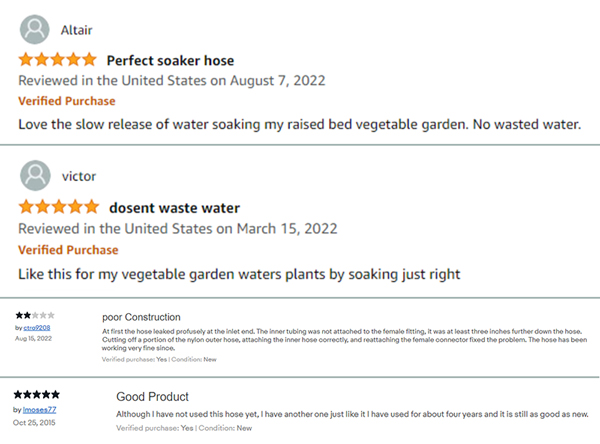Viewport: 600px width, 444px height.
Task: Open reviewer name victor
Action: (x=79, y=176)
